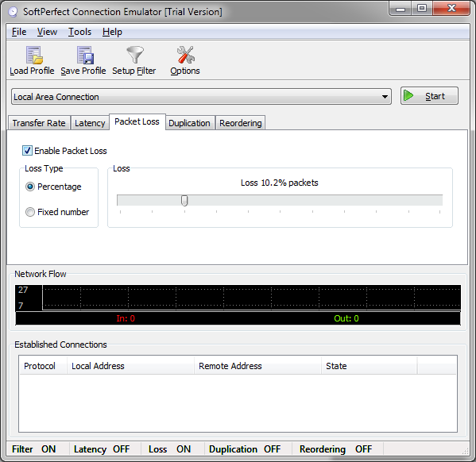Open the File menu
This screenshot has height=462, width=476.
tap(19, 32)
